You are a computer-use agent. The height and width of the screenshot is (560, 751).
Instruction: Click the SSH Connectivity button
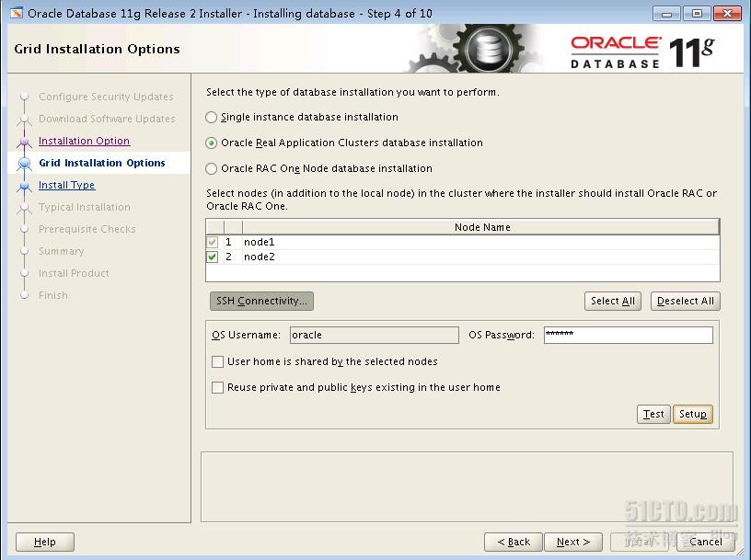pyautogui.click(x=261, y=301)
